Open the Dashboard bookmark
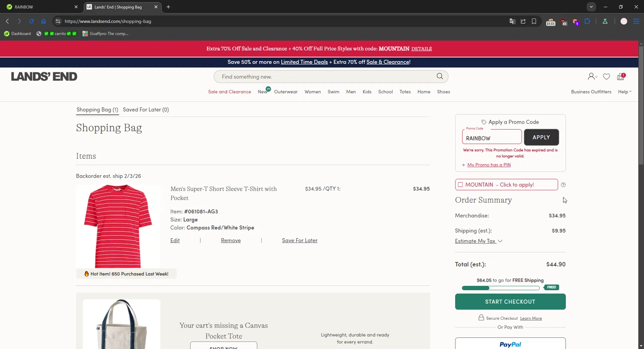644x349 pixels. 18,33
